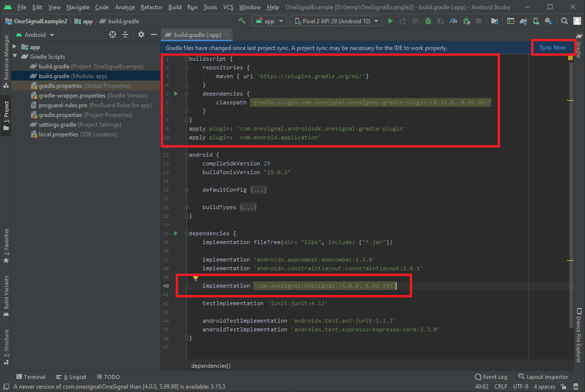
Task: Toggle the 6: Logcat tool window
Action: [71, 377]
